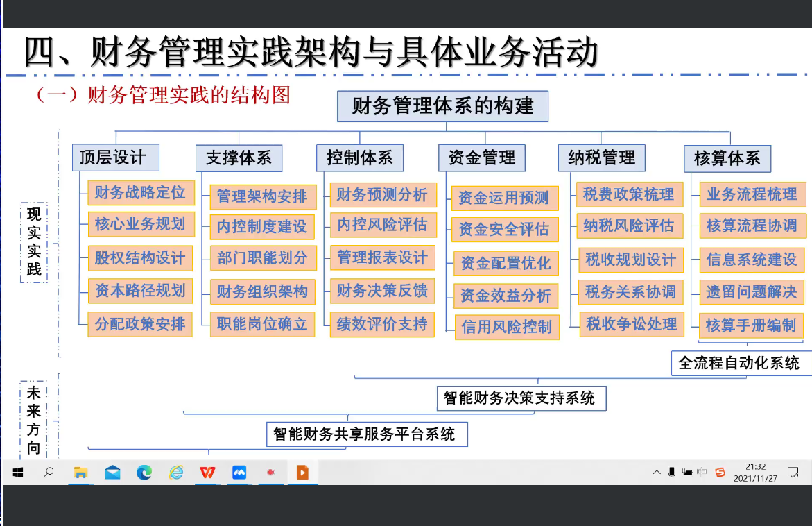The image size is (812, 526).
Task: Open File Explorer from the taskbar
Action: (80, 473)
